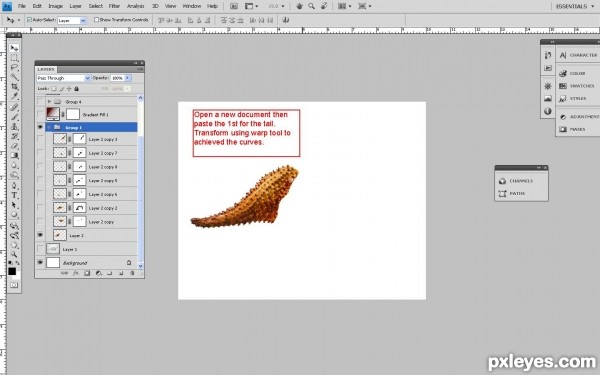Screen dimensions: 600x375
Task: Show the Group 4 layer visibility
Action: click(x=40, y=101)
